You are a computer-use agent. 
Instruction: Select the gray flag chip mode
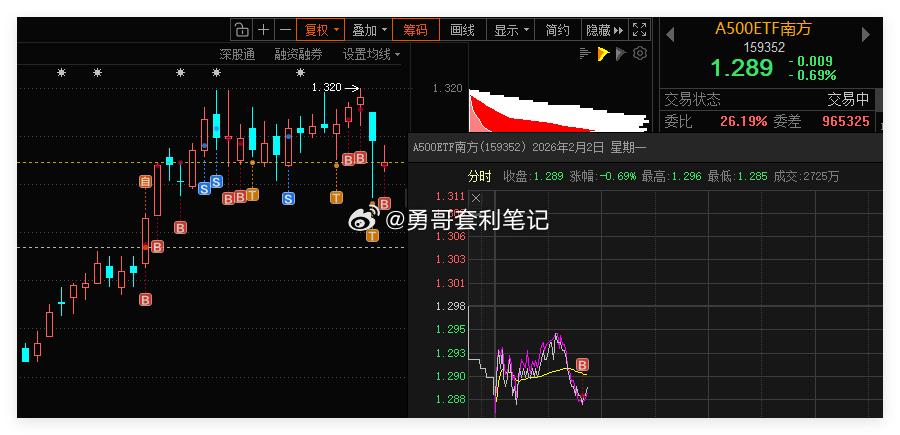click(621, 54)
